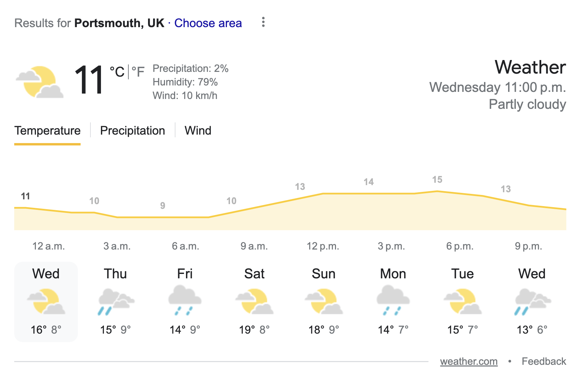Screen dimensions: 588x377
Task: Select Thursday's rain forecast icon
Action: 115,302
